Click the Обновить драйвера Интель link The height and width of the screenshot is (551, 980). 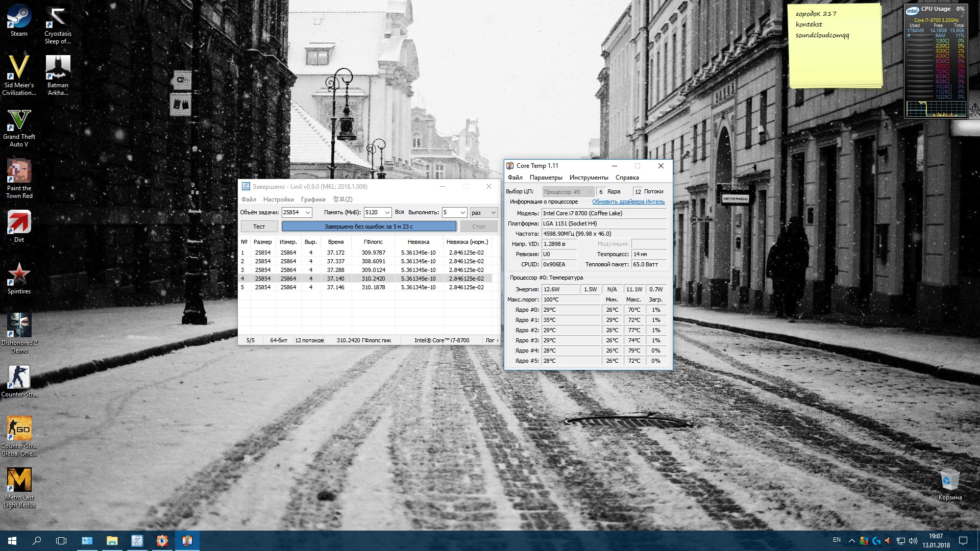tap(628, 202)
